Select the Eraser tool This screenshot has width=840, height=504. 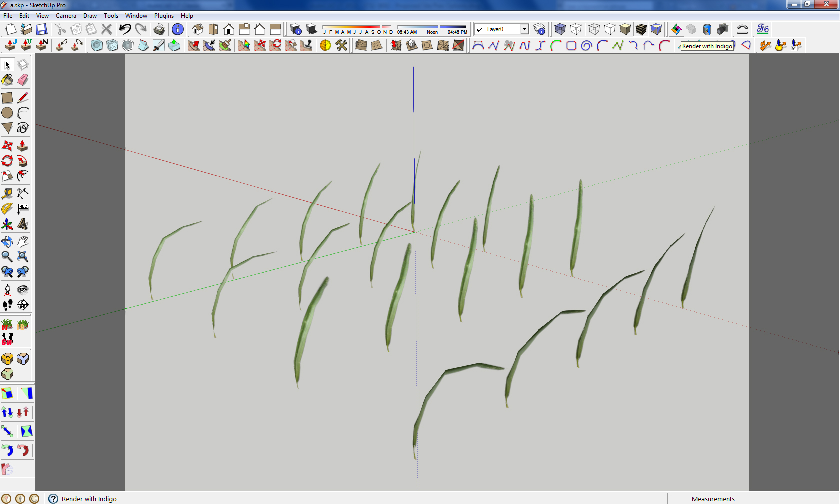23,80
